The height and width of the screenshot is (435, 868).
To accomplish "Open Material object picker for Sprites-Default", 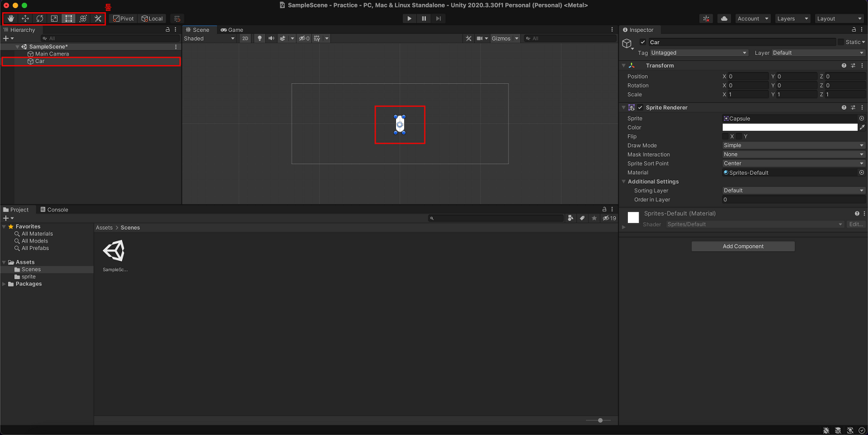I will click(862, 173).
